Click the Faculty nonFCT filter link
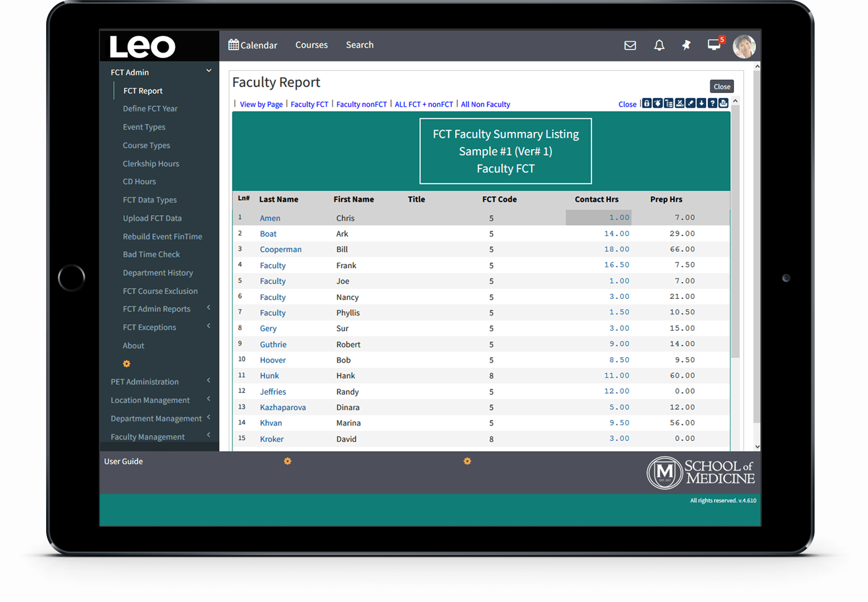 361,104
